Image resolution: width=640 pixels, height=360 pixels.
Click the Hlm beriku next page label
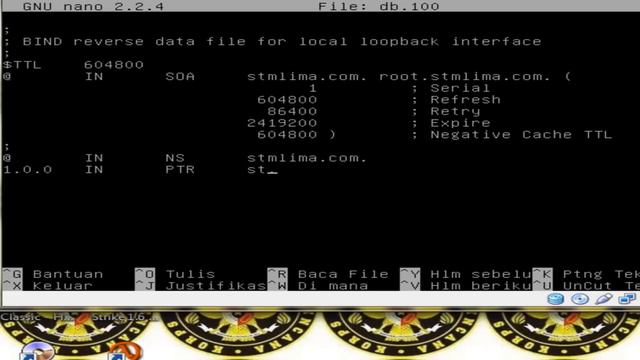[481, 285]
